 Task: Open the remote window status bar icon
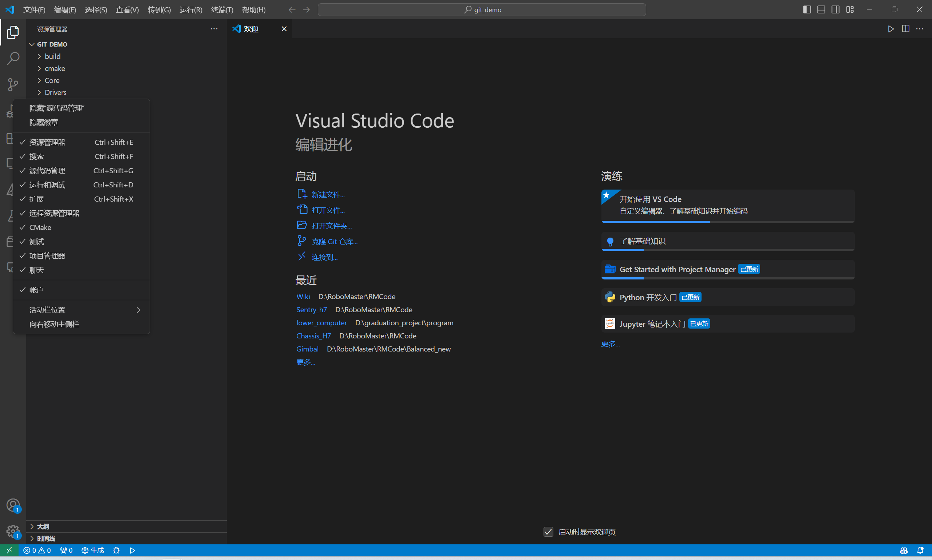point(9,550)
